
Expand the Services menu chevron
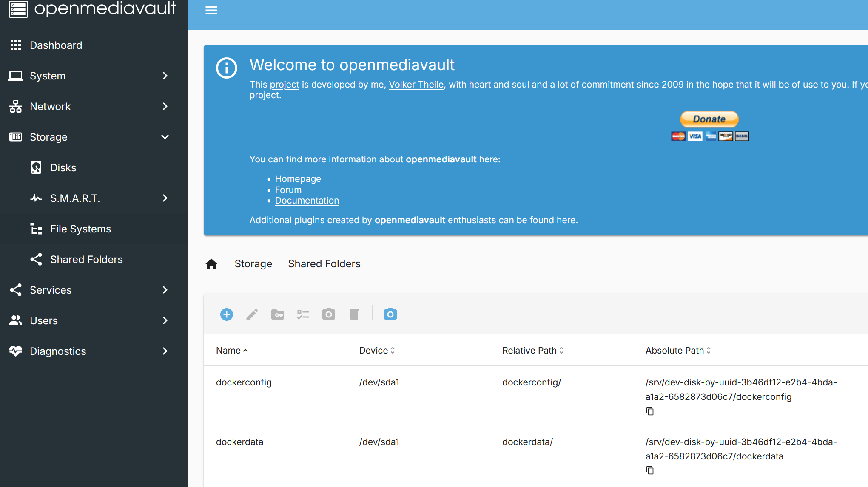(x=165, y=290)
